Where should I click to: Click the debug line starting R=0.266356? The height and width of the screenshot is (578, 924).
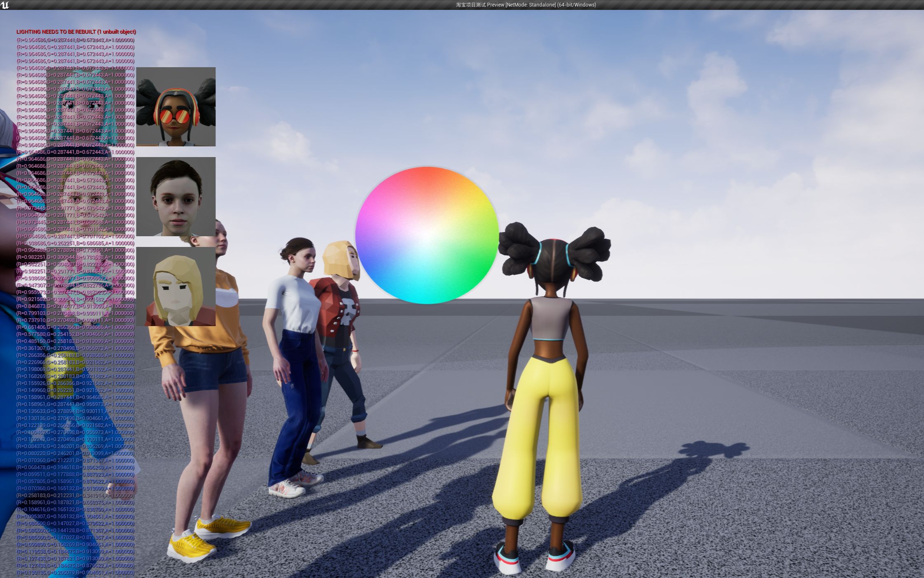[x=75, y=355]
